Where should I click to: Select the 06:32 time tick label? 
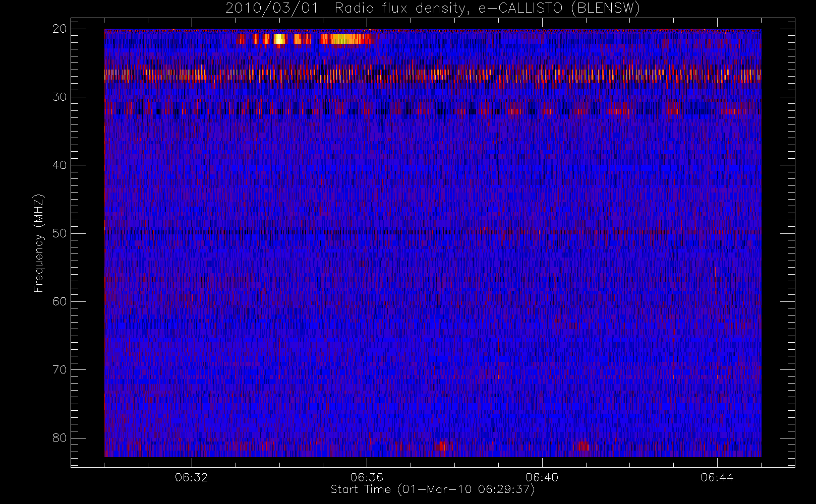pos(191,477)
